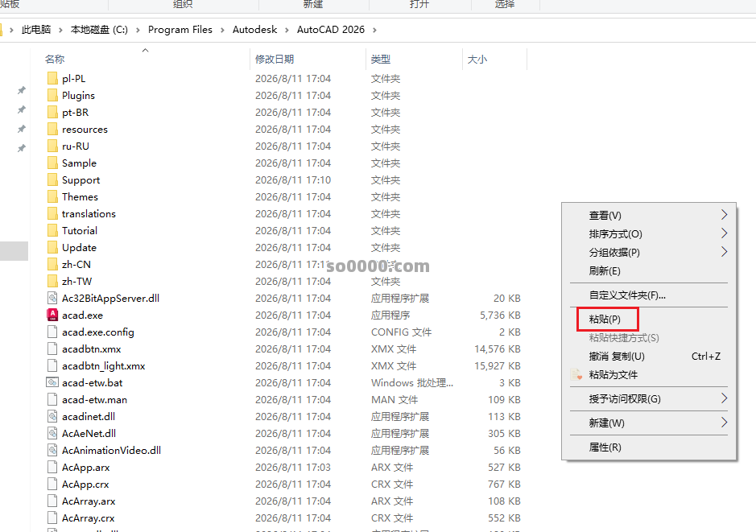Select the pl-PL folder icon
This screenshot has height=532, width=756.
[52, 79]
